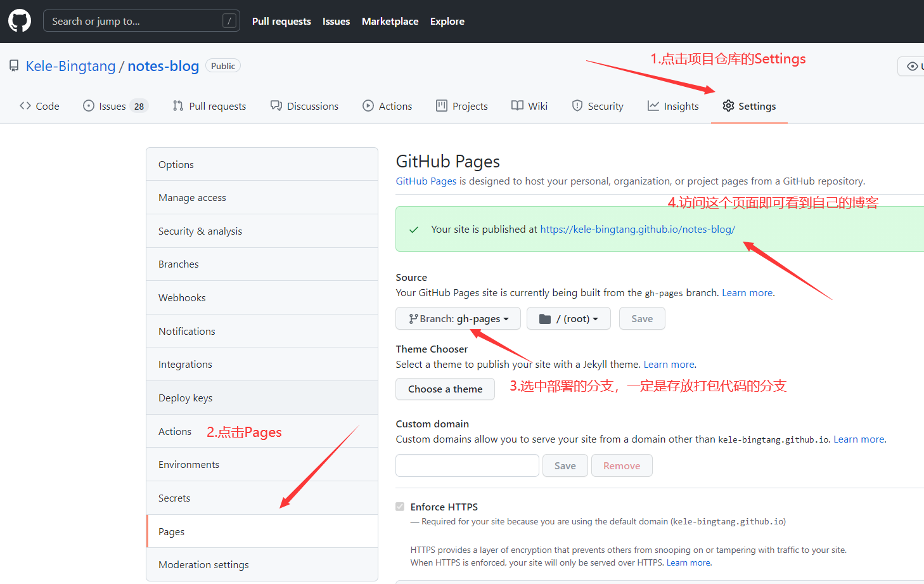Click the Security shield icon
924x584 pixels.
tap(577, 106)
